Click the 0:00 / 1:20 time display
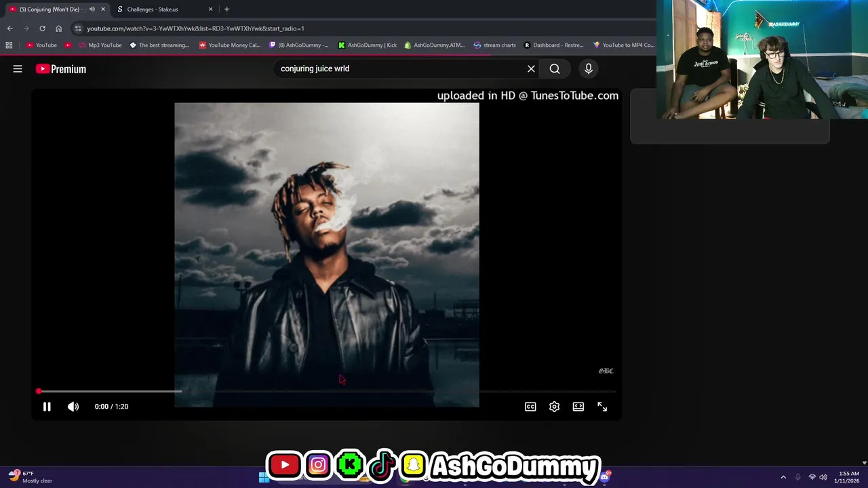Viewport: 868px width, 488px height. [x=111, y=407]
